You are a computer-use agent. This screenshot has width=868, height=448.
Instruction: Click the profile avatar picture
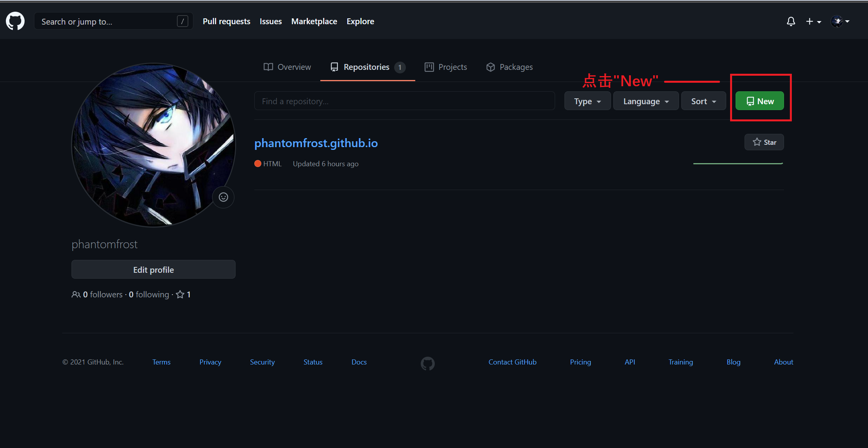(x=154, y=145)
